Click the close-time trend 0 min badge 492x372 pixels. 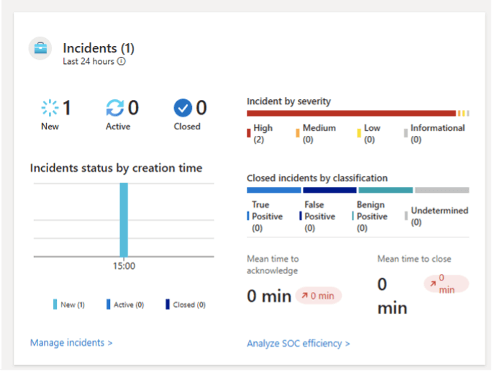point(446,284)
